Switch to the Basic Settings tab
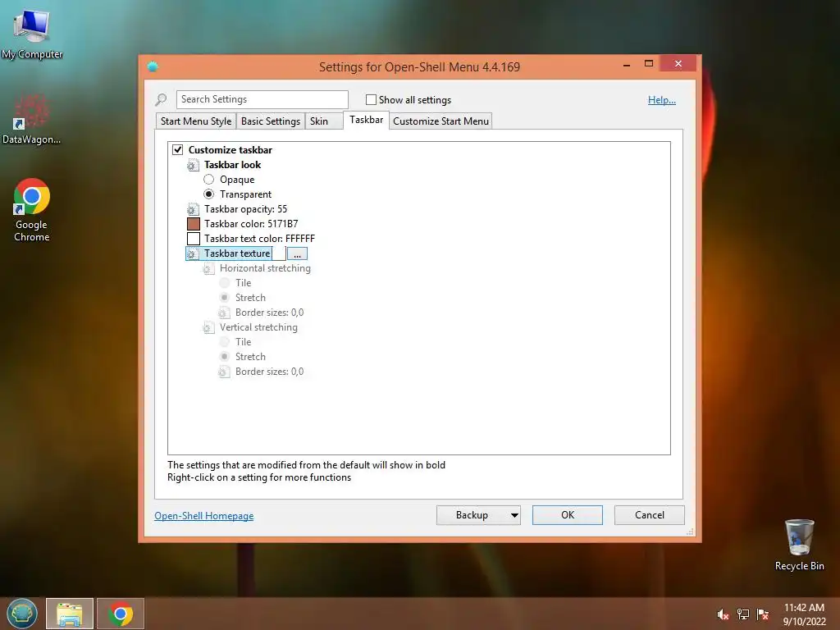This screenshot has width=840, height=630. pyautogui.click(x=271, y=121)
